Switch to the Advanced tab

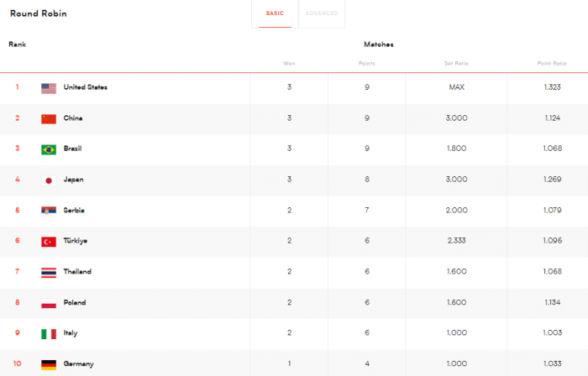point(322,13)
